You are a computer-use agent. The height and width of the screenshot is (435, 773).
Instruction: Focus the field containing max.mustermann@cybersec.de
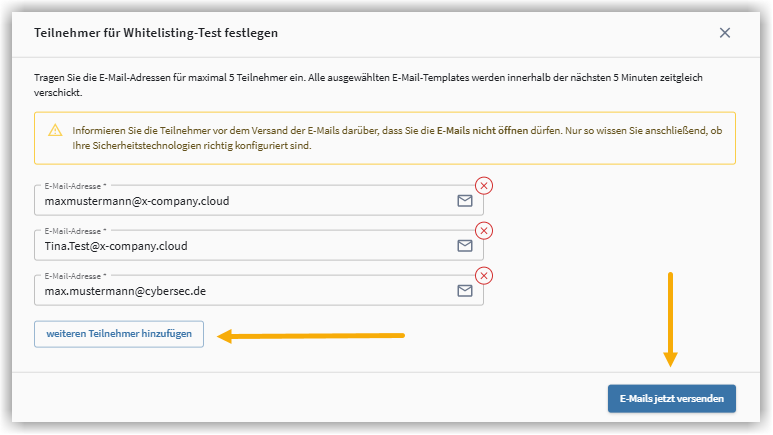pyautogui.click(x=258, y=290)
